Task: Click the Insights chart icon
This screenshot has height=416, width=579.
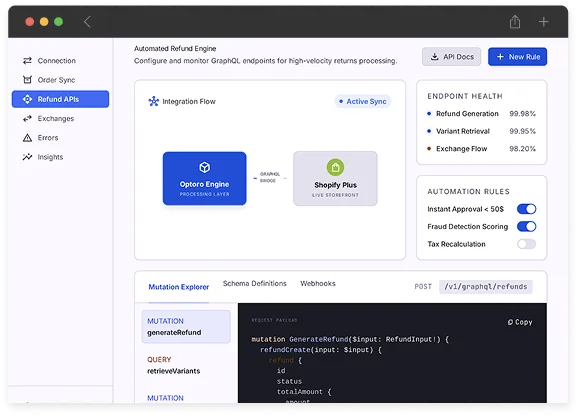Action: pyautogui.click(x=27, y=157)
